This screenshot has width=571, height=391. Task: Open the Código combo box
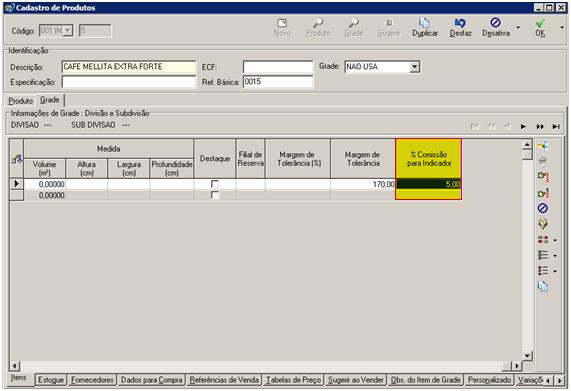(68, 31)
